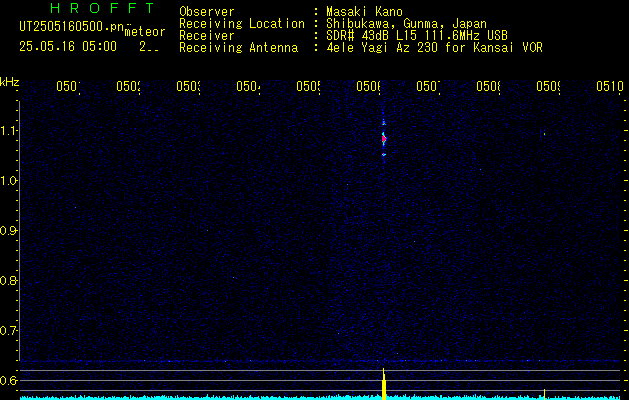Click the 0506 time tick label
This screenshot has height=400, width=629.
(x=368, y=86)
